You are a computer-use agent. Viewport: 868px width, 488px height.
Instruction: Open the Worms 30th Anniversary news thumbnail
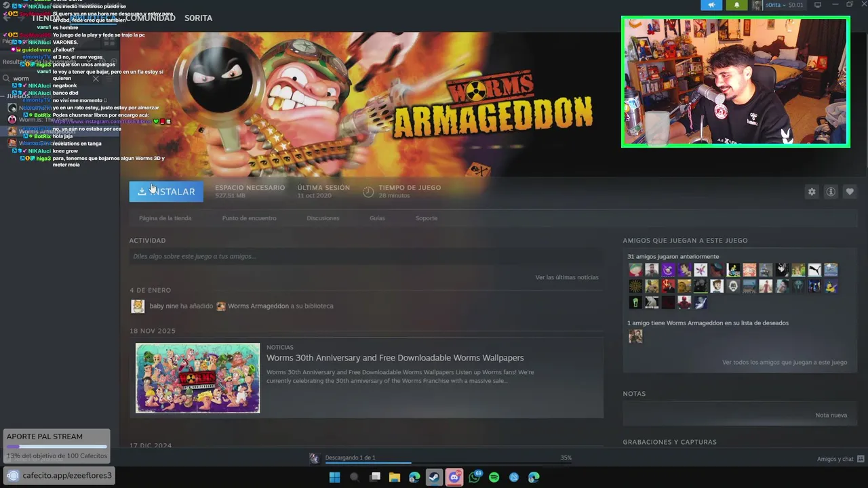(197, 378)
